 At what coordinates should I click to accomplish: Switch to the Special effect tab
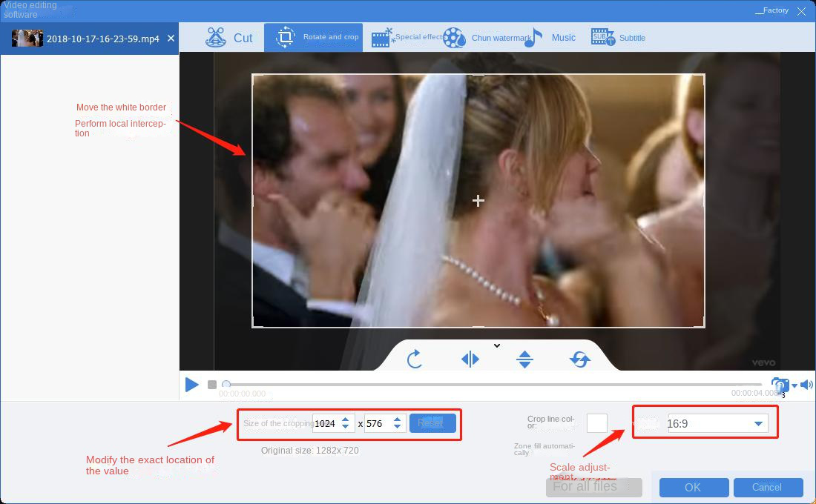click(x=407, y=38)
